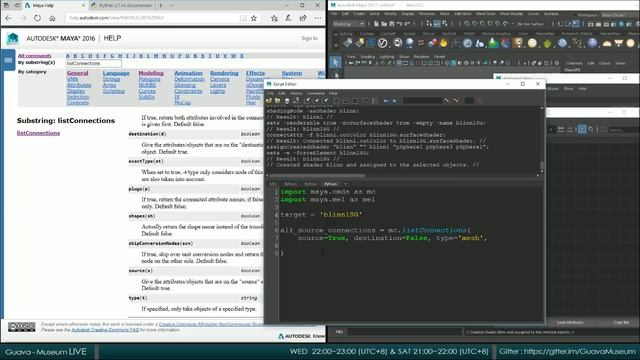
Task: Click the All commands link
Action: click(x=35, y=56)
